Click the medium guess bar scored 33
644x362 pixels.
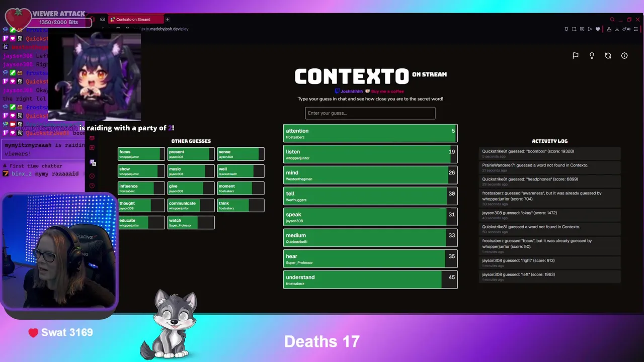click(370, 238)
